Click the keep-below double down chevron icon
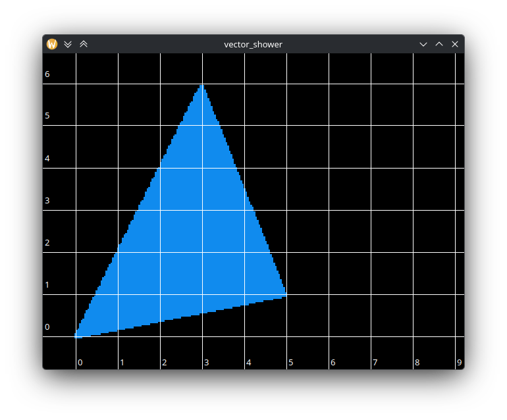 click(68, 44)
